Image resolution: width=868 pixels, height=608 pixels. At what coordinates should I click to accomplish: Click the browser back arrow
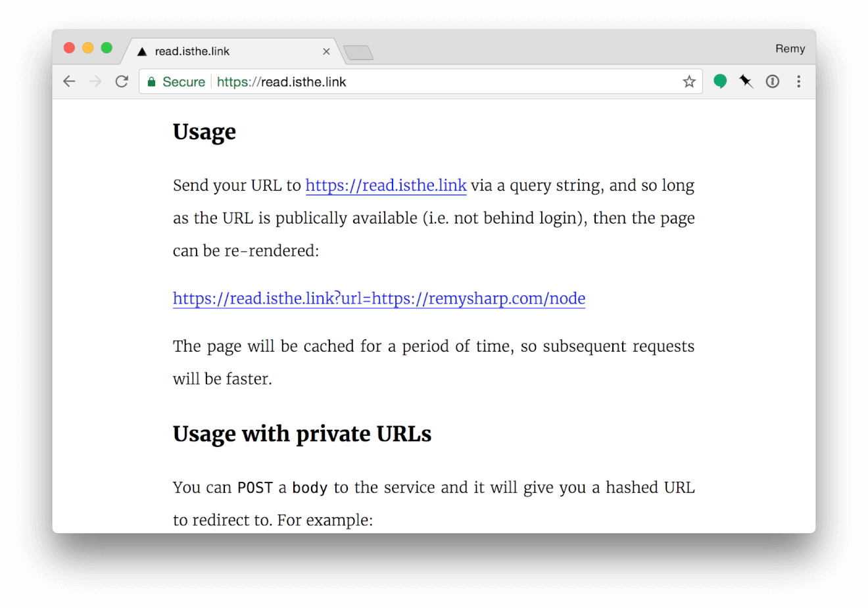[x=69, y=82]
